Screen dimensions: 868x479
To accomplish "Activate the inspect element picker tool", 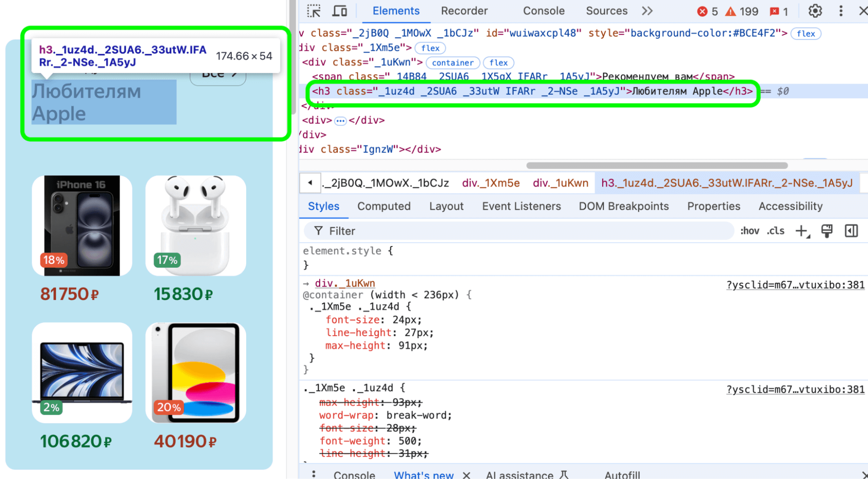I will (314, 11).
